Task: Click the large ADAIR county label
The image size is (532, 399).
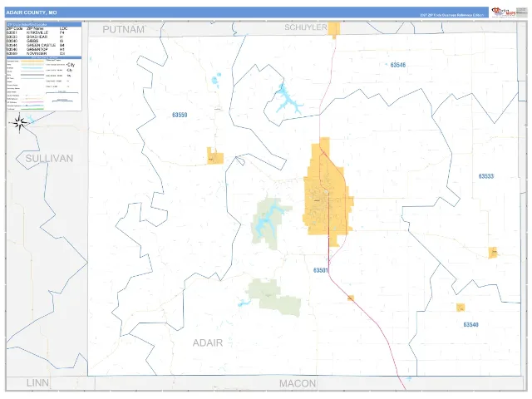Action: click(208, 342)
